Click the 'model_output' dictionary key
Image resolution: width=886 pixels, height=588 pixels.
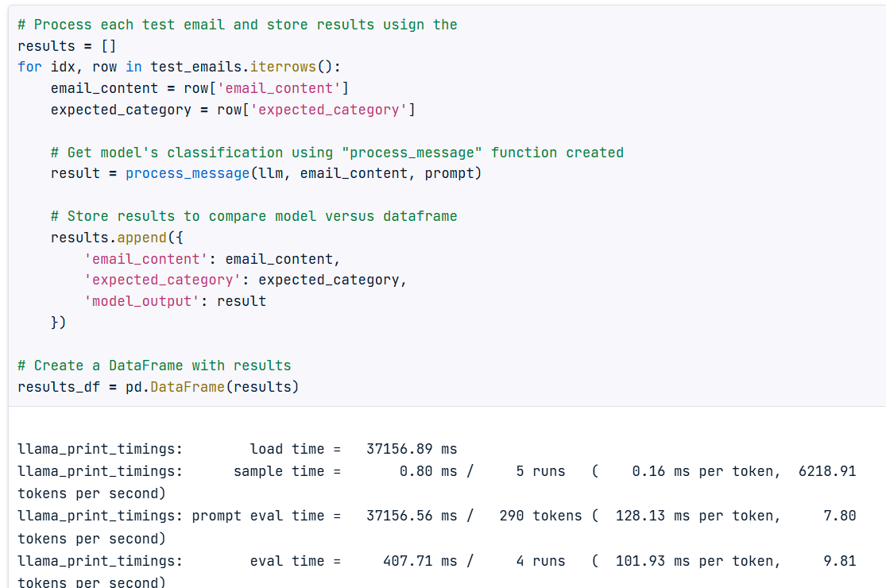pyautogui.click(x=141, y=301)
